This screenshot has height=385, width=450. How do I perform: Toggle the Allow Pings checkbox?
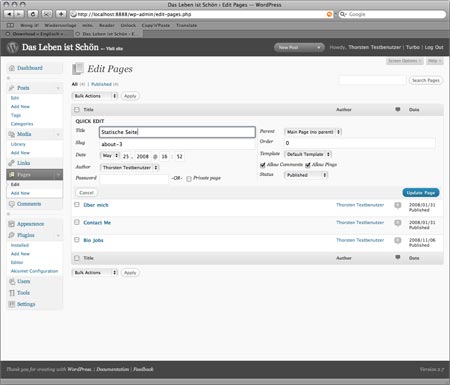point(308,165)
